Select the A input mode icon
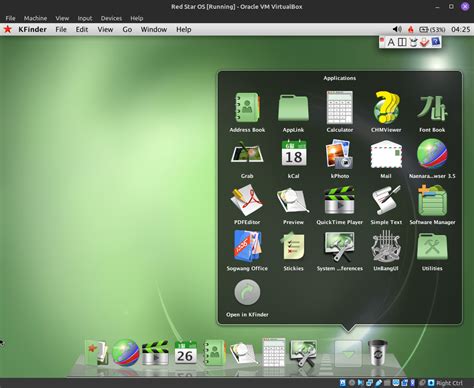Viewport: 474px width, 388px height. point(391,42)
